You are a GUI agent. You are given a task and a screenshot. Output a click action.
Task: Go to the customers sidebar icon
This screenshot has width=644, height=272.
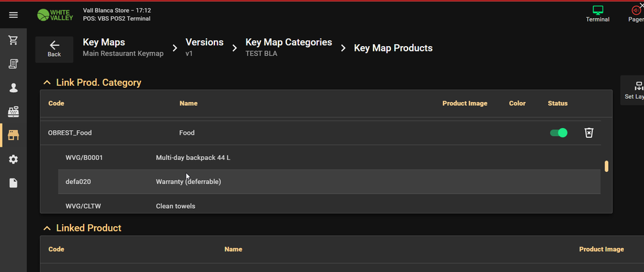13,88
